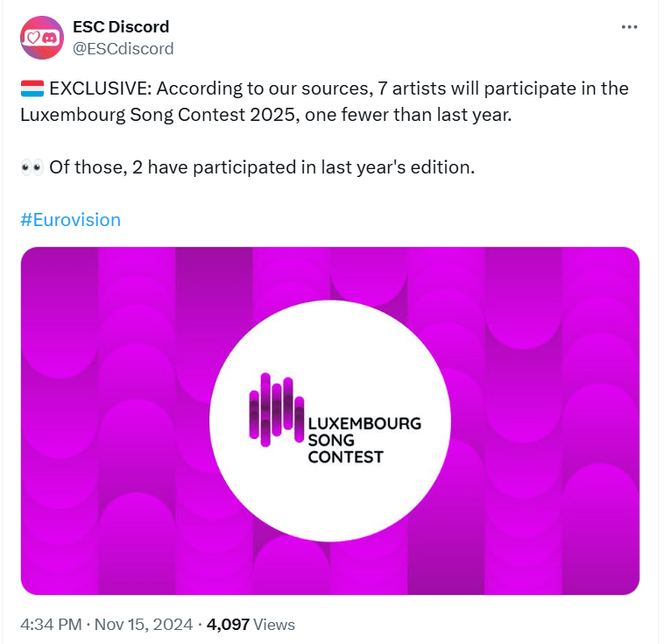Open the 4,097 Views count
The height and width of the screenshot is (644, 664).
(251, 625)
